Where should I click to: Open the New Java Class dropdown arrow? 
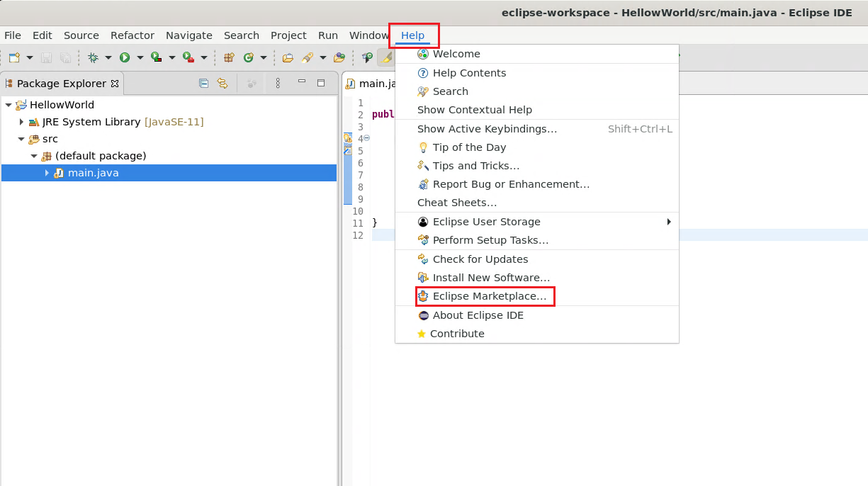[264, 57]
